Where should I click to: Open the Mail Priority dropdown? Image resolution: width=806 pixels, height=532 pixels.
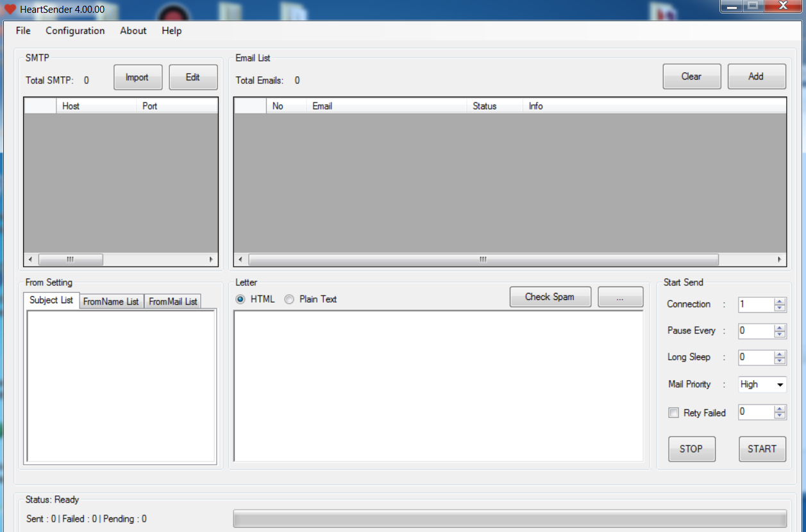[780, 385]
